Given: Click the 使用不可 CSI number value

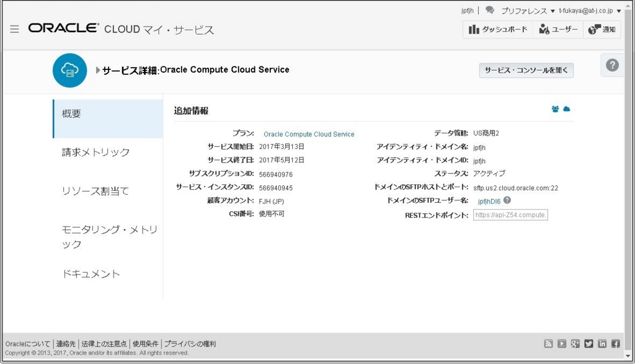Looking at the screenshot, I should (272, 214).
